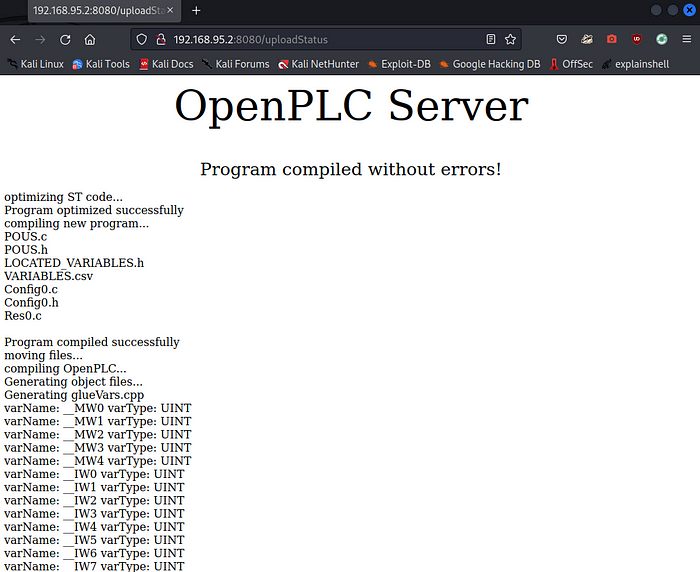Click 'Program compiled without errors!' message

click(350, 170)
